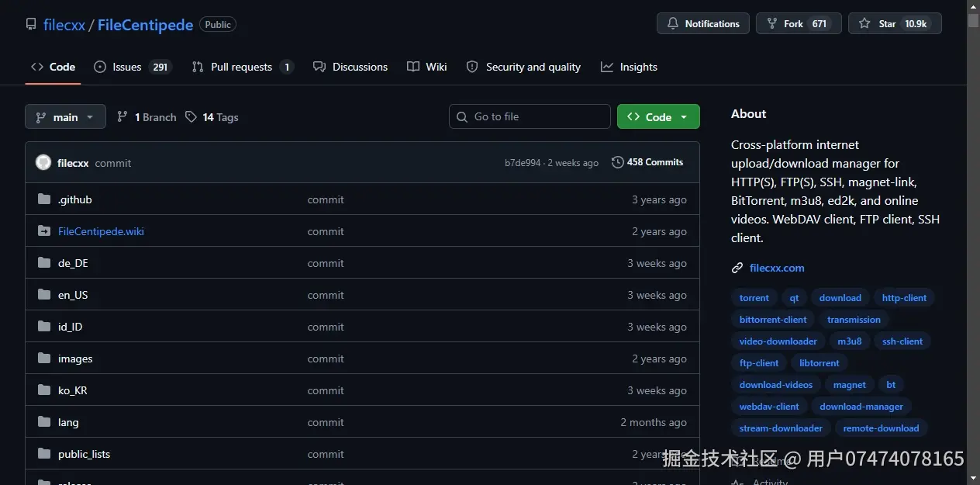Image resolution: width=980 pixels, height=485 pixels.
Task: Expand the main branch dropdown
Action: [65, 117]
